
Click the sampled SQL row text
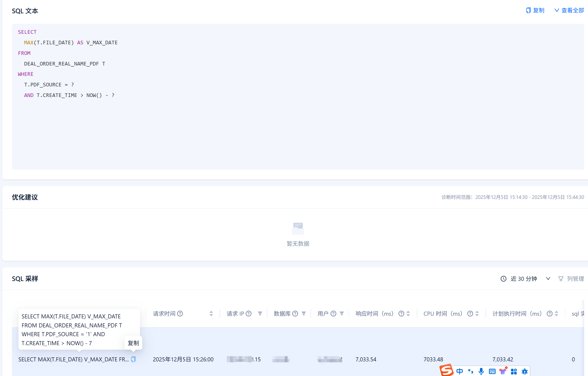[x=73, y=359]
